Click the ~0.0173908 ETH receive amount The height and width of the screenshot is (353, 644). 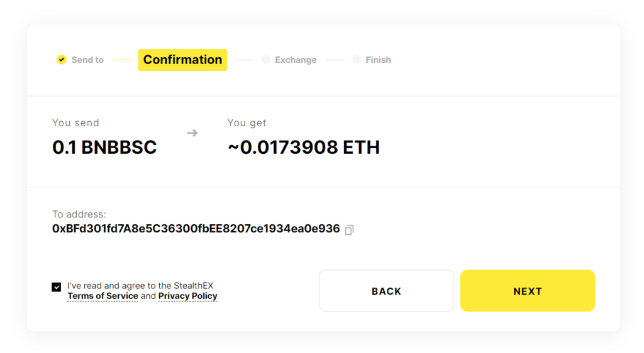click(x=303, y=148)
